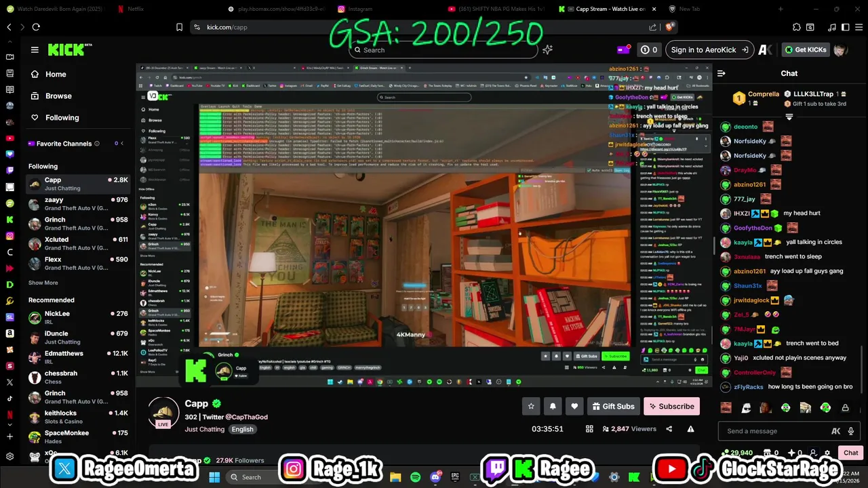Click Sign in to AeroKick
This screenshot has height=488, width=868.
709,49
